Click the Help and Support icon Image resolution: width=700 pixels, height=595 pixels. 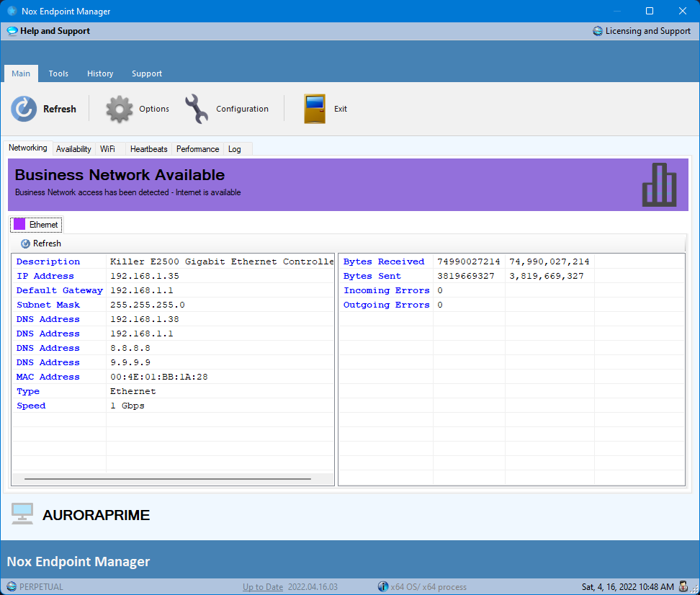pos(12,31)
